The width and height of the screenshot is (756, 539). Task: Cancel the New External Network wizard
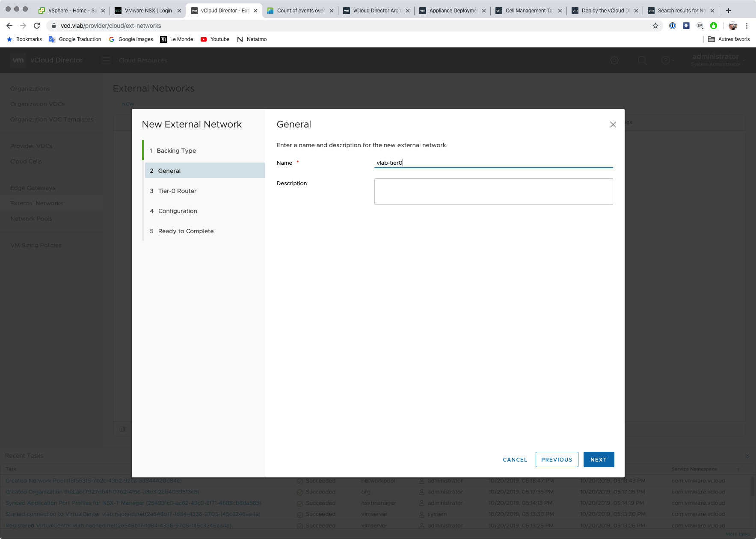515,459
